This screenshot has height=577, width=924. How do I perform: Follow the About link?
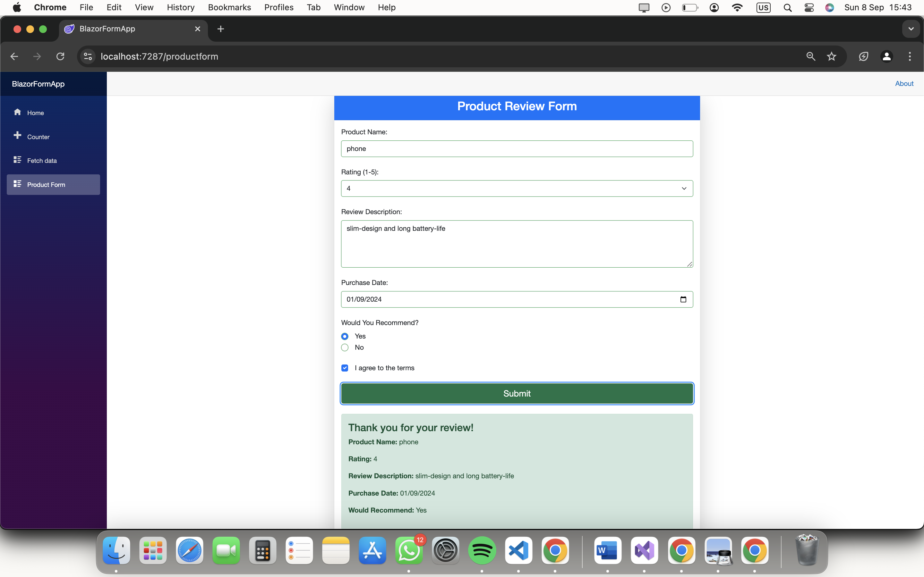[x=904, y=84]
